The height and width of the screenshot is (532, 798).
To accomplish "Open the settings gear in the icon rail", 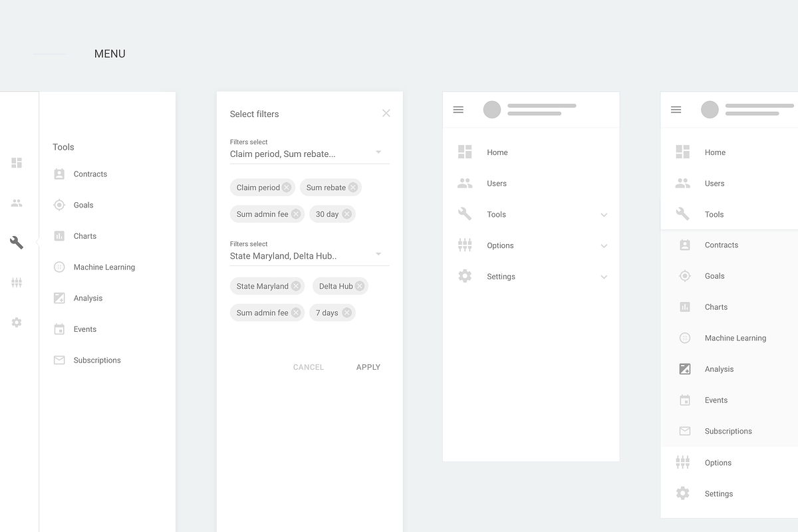I will click(17, 323).
